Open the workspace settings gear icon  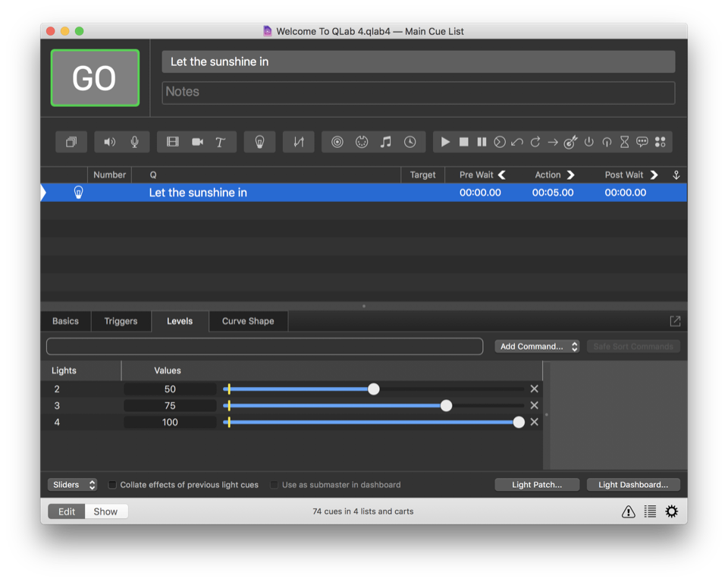click(x=671, y=511)
